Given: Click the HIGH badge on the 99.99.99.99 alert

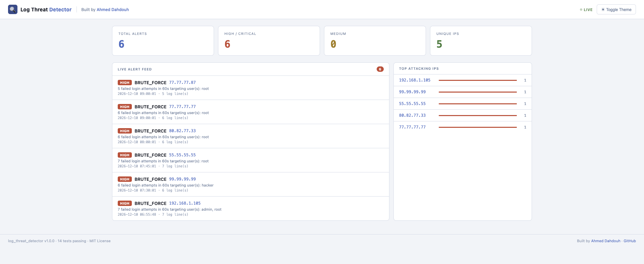Looking at the screenshot, I should tap(125, 179).
